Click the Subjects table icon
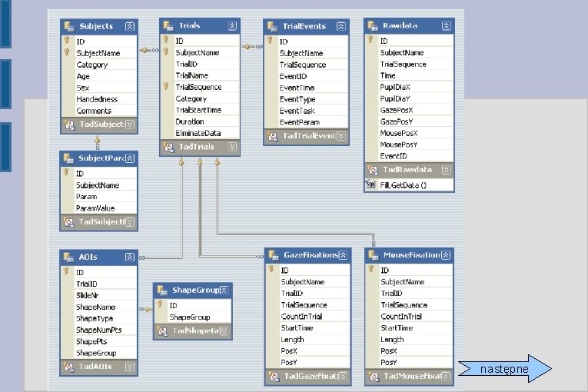 pos(69,26)
